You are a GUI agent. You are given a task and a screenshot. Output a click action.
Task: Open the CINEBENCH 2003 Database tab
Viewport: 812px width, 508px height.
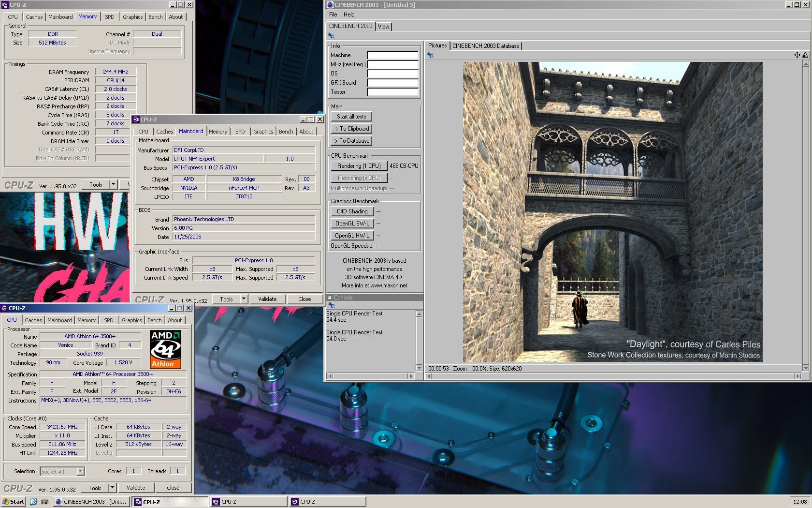(x=486, y=46)
